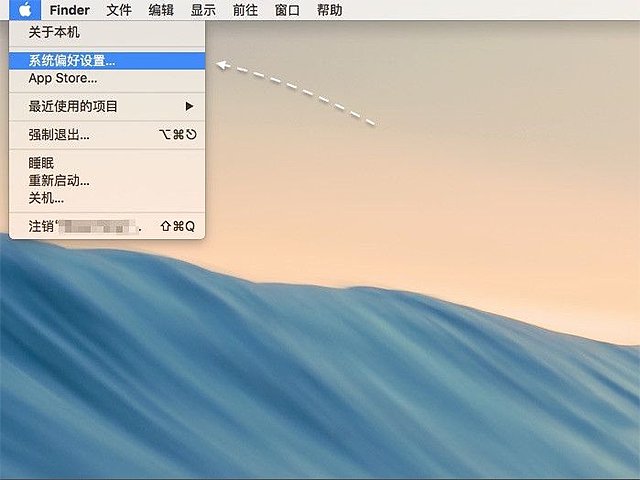
Task: Choose 强制退出… menu entry
Action: coord(107,135)
